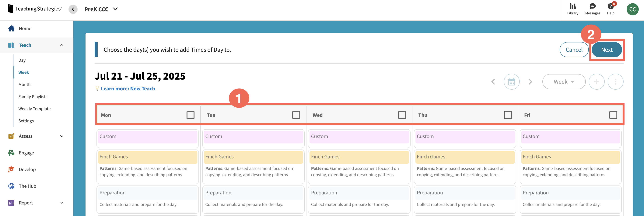
Task: Collapse the Teach section chevron
Action: pyautogui.click(x=62, y=45)
